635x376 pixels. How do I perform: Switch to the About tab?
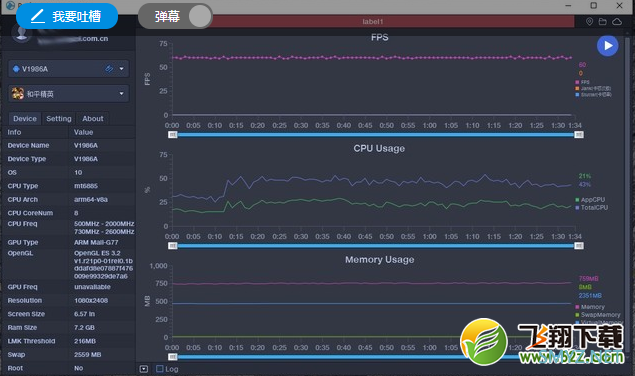click(x=93, y=119)
